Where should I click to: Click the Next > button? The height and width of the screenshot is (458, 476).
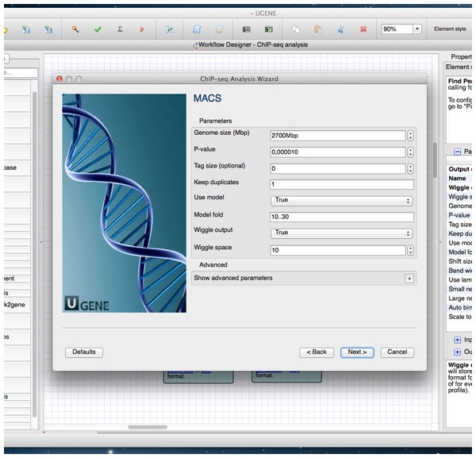point(357,352)
